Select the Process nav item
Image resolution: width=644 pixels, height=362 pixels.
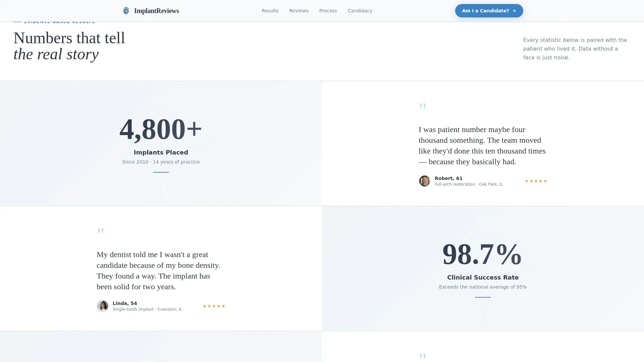tap(328, 11)
